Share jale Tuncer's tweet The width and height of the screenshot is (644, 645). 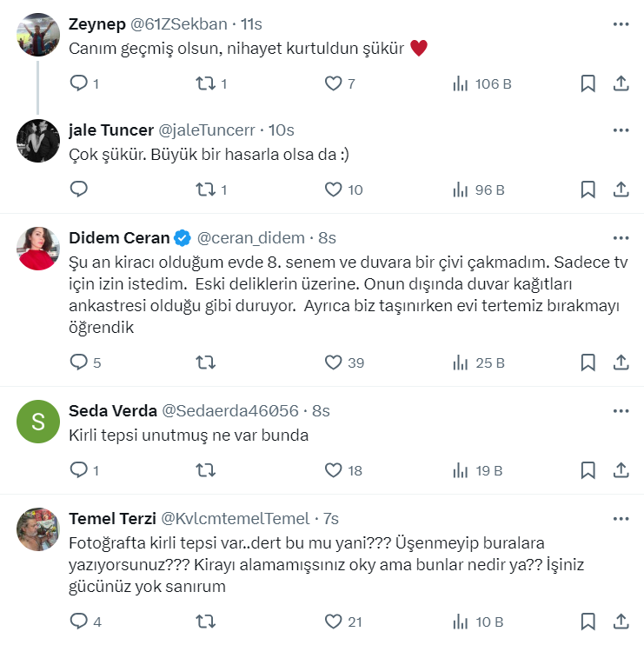pos(621,190)
